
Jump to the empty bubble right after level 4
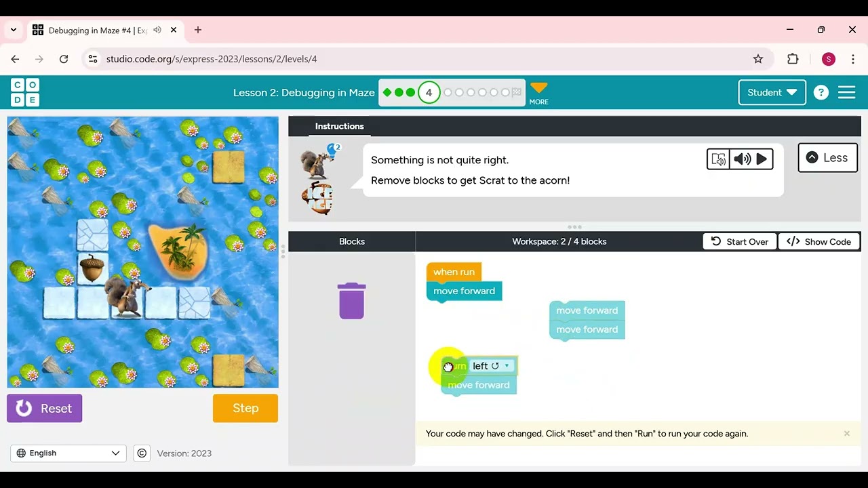[x=448, y=92]
